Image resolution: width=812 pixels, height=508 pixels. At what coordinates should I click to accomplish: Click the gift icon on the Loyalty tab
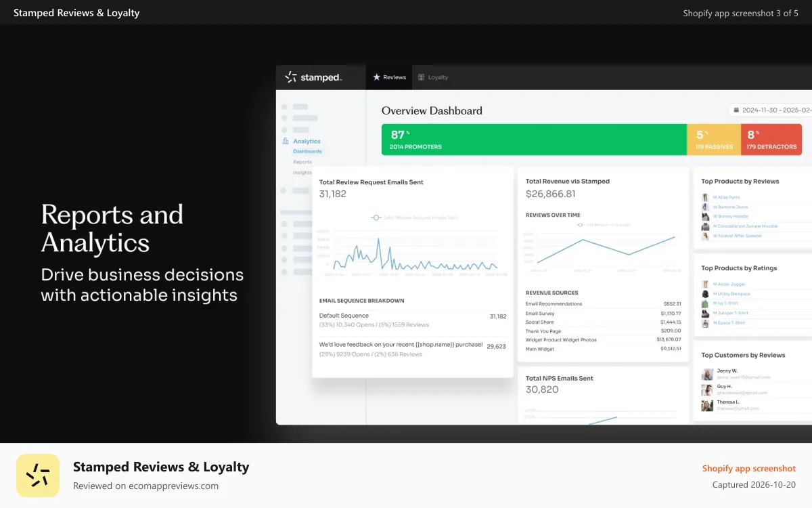(422, 77)
